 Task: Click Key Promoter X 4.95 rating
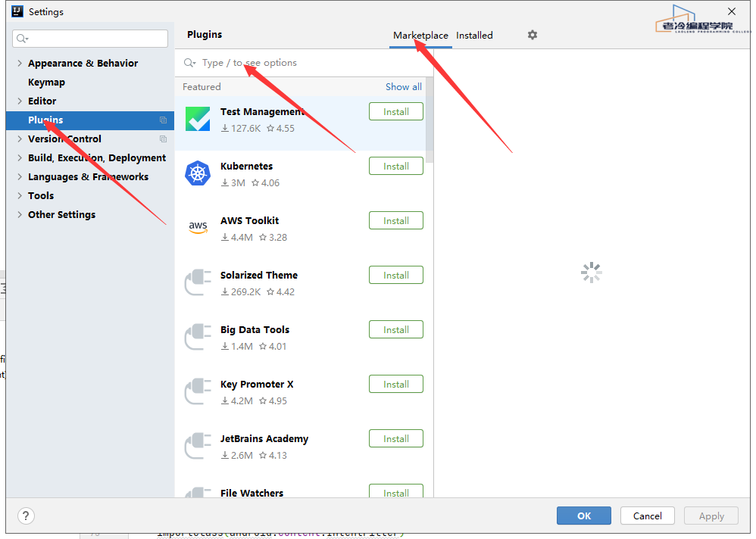273,400
